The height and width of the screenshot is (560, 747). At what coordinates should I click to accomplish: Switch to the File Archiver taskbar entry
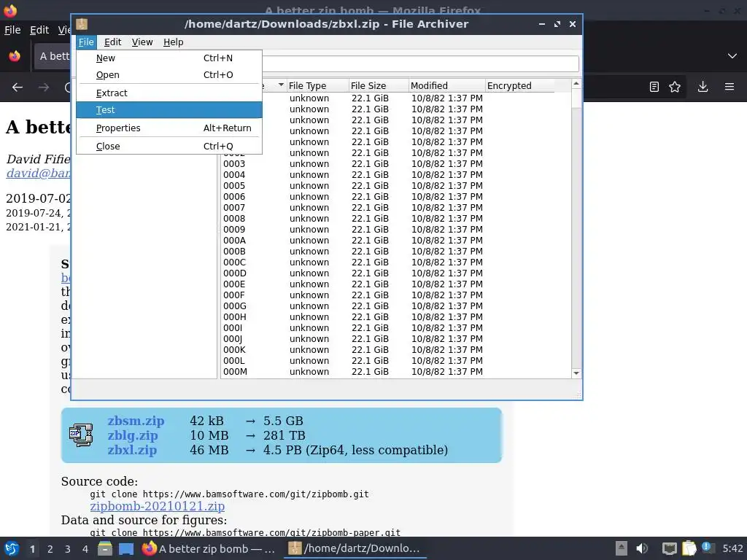point(355,548)
